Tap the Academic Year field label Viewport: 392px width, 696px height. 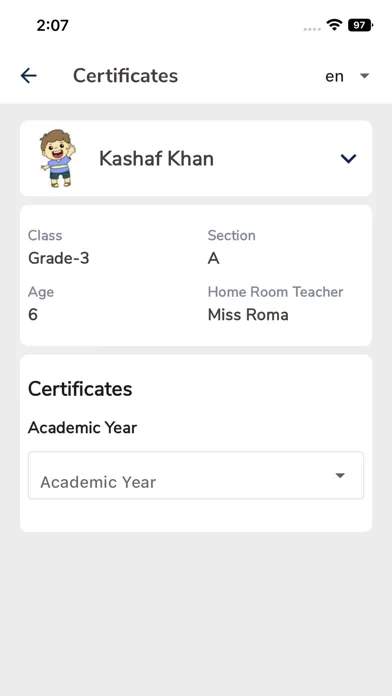[x=83, y=428]
